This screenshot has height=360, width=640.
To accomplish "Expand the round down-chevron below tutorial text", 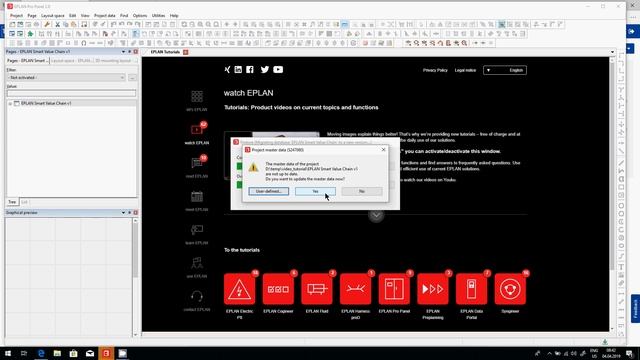I will [x=376, y=215].
